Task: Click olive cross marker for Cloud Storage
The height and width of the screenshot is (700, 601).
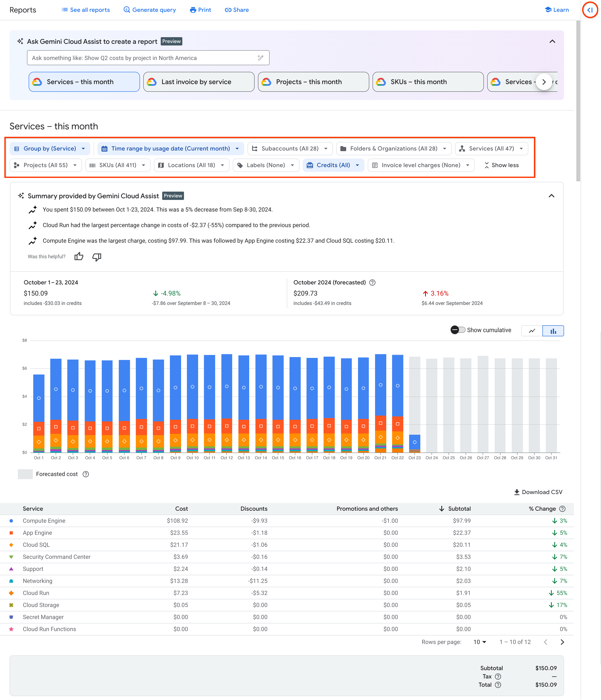Action: 11,605
